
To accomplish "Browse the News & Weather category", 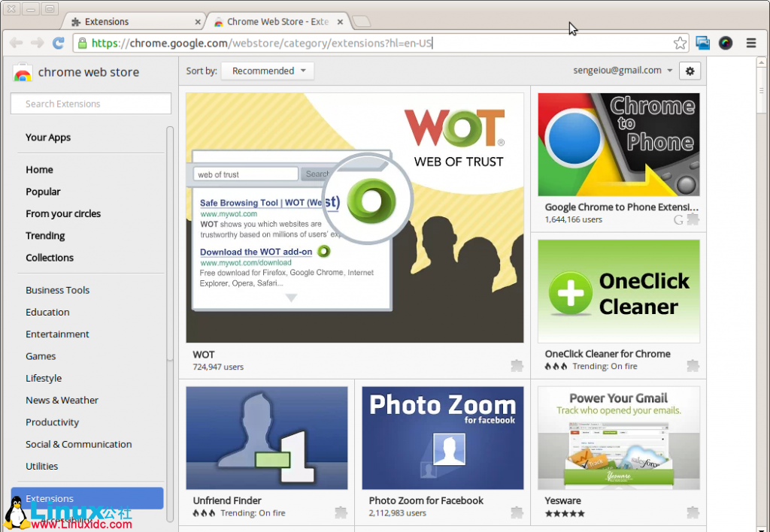I will point(62,401).
